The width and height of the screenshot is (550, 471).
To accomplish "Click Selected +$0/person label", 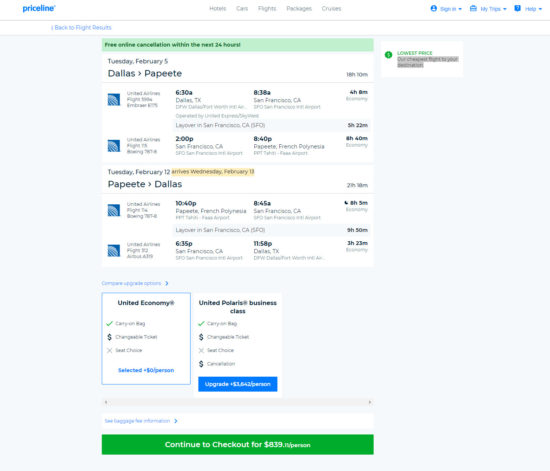I will [146, 370].
